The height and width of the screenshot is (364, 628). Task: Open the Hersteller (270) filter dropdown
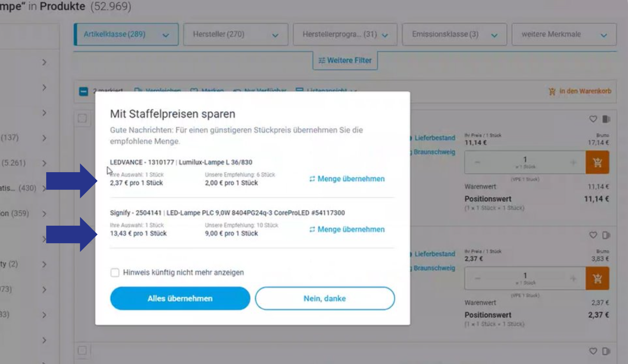click(236, 34)
